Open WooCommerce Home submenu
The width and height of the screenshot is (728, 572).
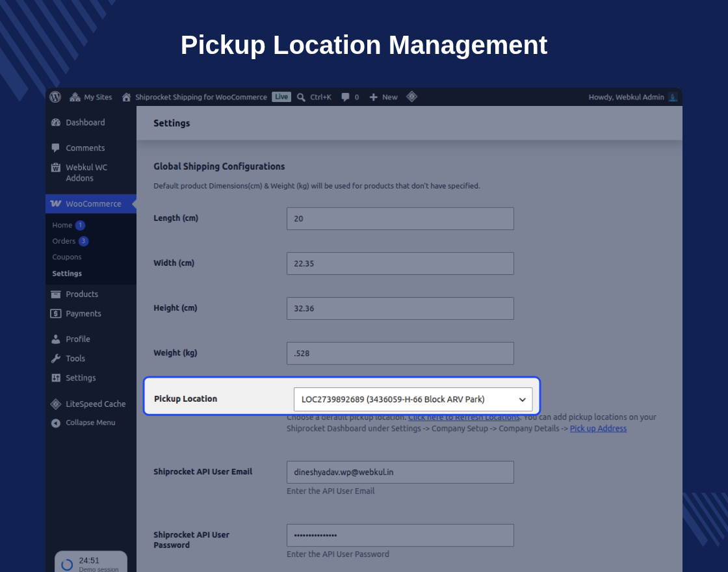click(62, 225)
